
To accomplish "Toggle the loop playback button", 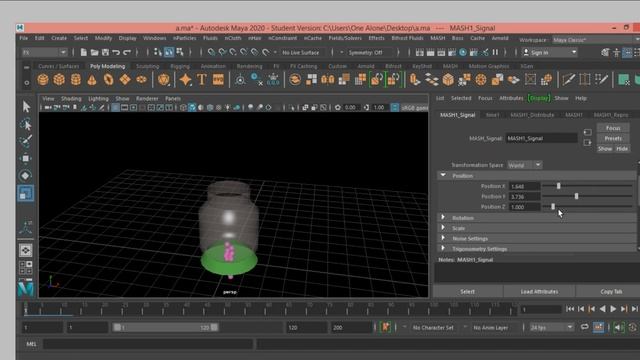I will pos(584,327).
